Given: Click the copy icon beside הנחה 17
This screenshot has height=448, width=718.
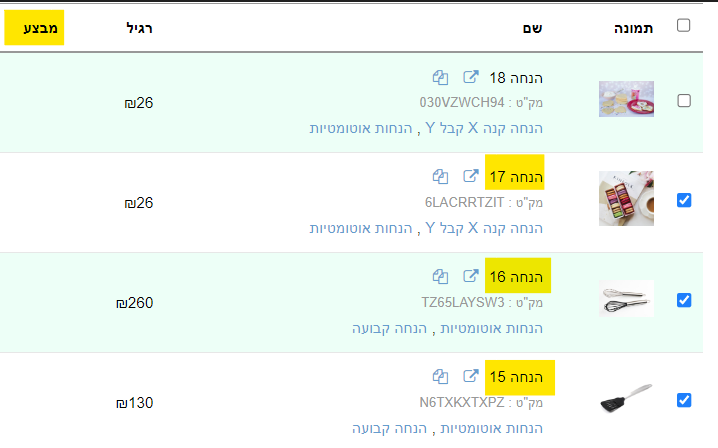Looking at the screenshot, I should pos(440,177).
